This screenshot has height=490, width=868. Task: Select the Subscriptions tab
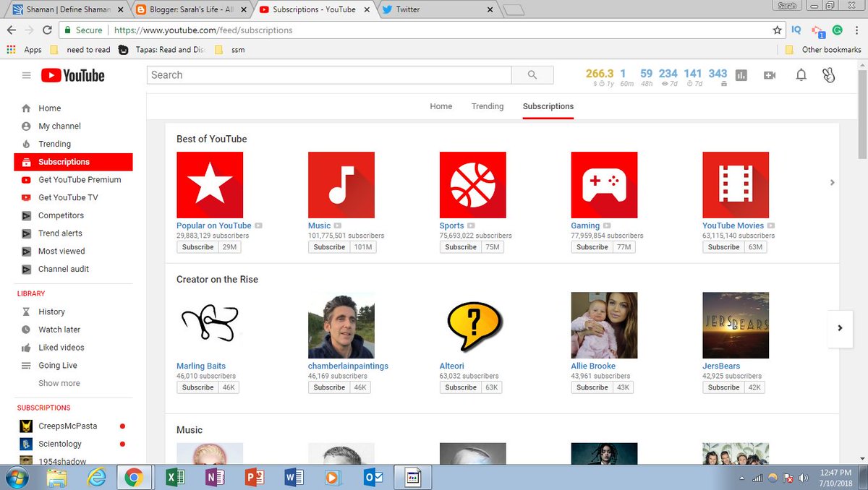tap(548, 106)
